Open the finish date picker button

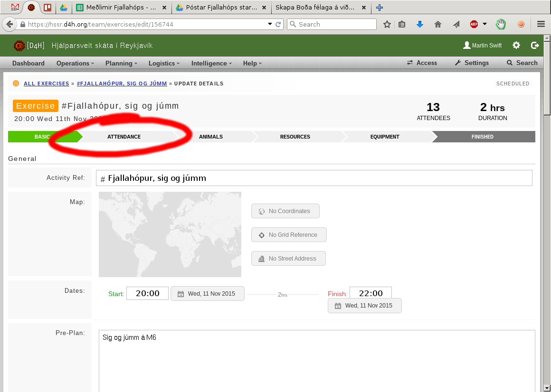click(365, 306)
